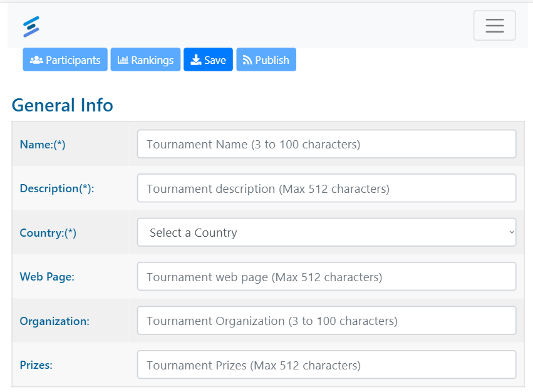Click the people icon on Participants
Viewport: 533px width, 392px height.
(x=36, y=60)
